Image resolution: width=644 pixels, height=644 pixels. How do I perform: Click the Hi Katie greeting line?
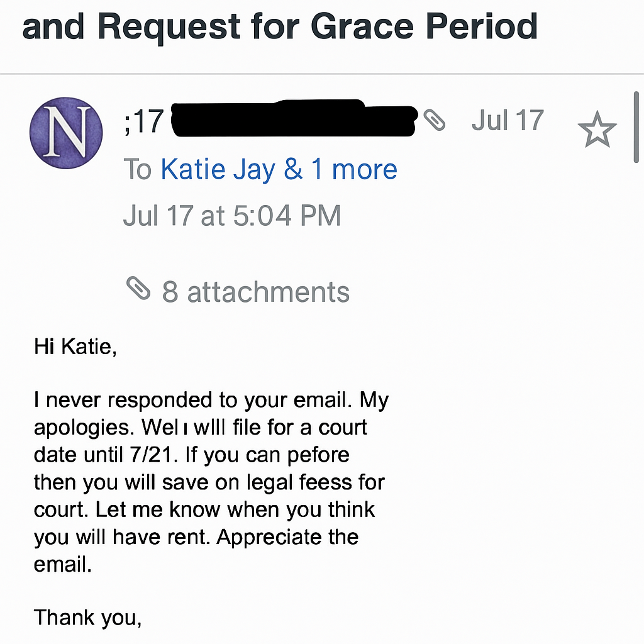[x=75, y=347]
